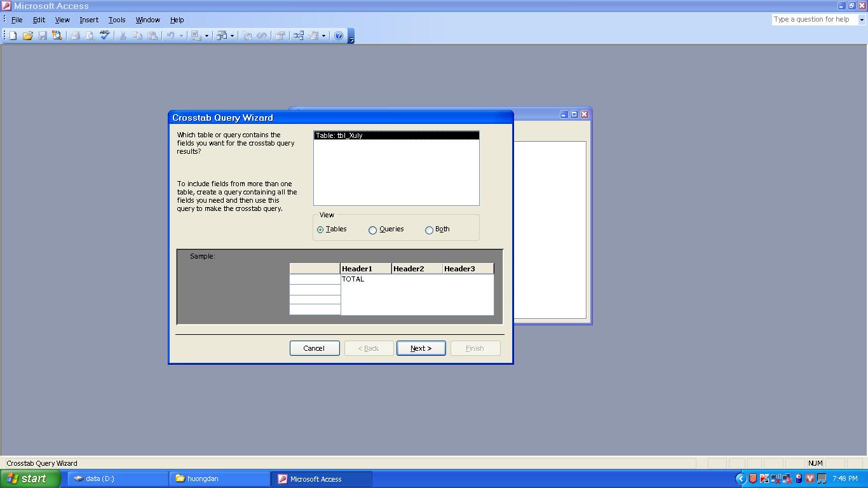Viewport: 868px width, 488px height.
Task: Click the Properties toolbar icon
Action: coord(280,36)
